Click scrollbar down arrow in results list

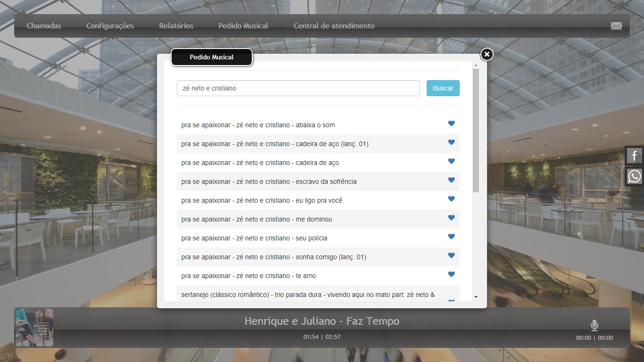476,296
